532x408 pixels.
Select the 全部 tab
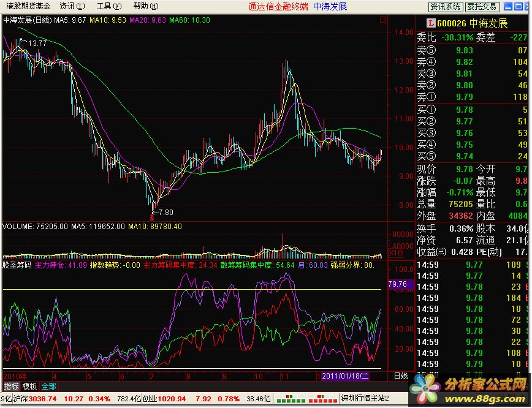pos(48,387)
